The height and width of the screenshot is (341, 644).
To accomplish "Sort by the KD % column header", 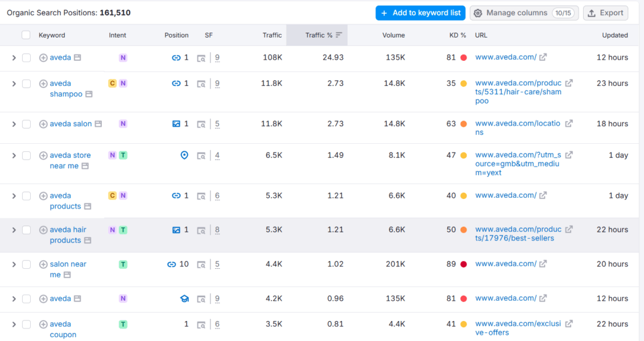I will (x=458, y=35).
